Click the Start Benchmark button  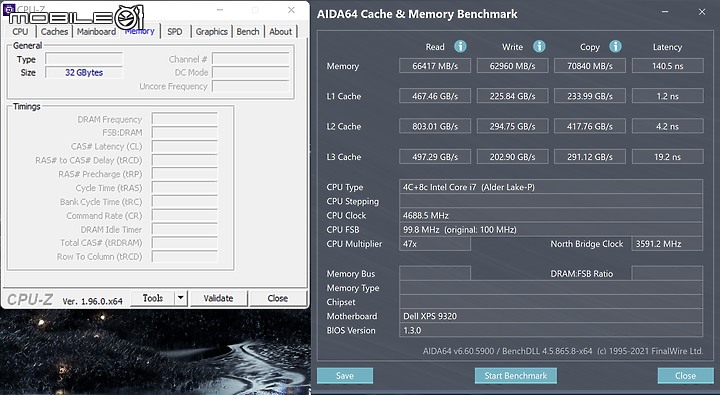pyautogui.click(x=516, y=376)
